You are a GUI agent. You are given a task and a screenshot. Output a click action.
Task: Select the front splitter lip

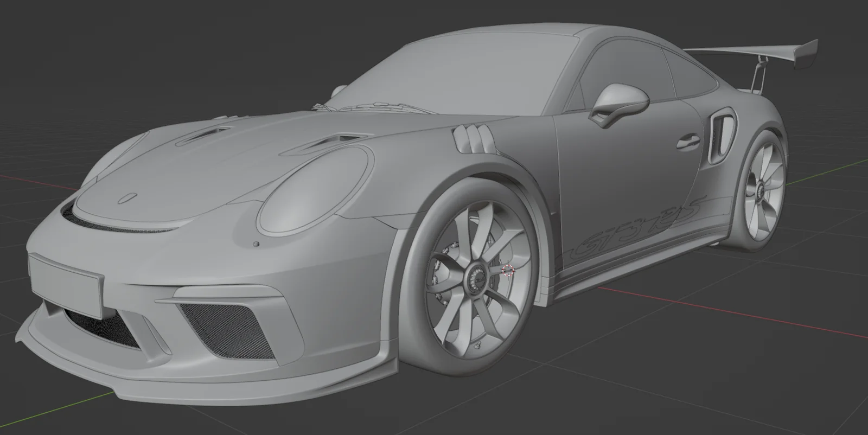tap(163, 380)
